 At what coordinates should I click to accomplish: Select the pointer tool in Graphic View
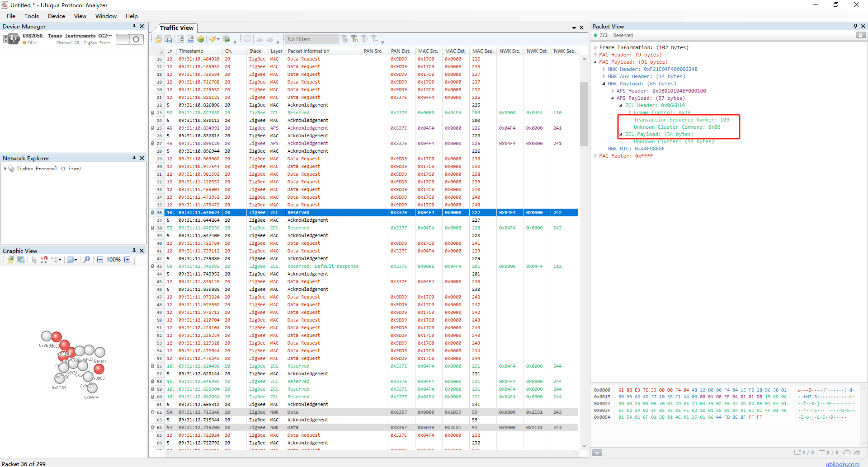pos(34,260)
